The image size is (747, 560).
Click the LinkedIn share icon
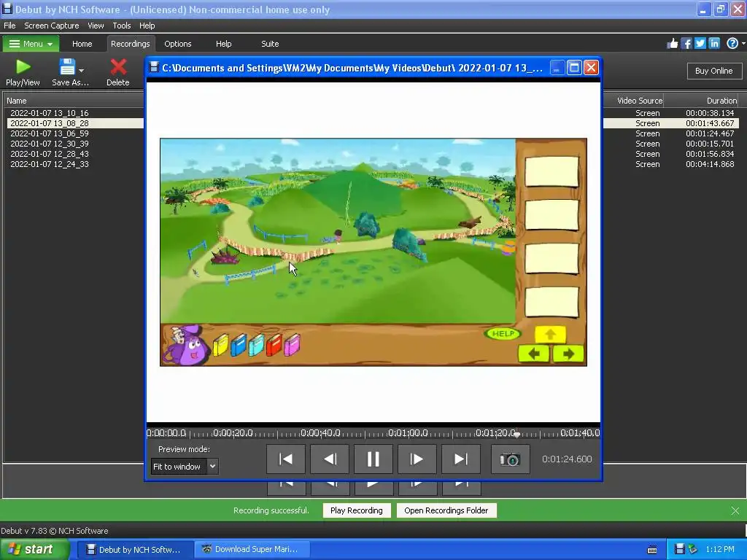click(x=714, y=44)
